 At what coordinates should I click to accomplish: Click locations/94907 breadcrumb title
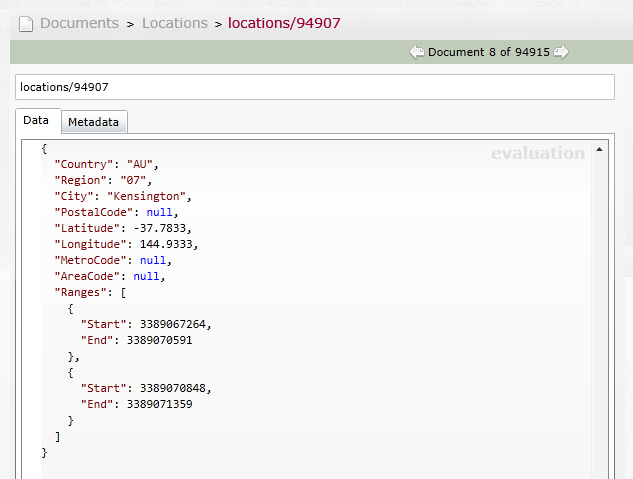click(x=284, y=23)
